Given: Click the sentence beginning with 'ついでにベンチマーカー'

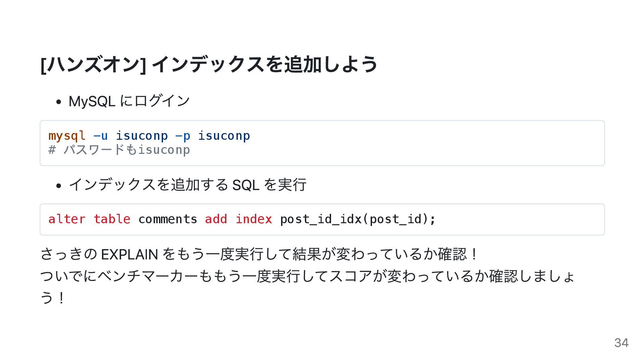Looking at the screenshot, I should tap(307, 287).
